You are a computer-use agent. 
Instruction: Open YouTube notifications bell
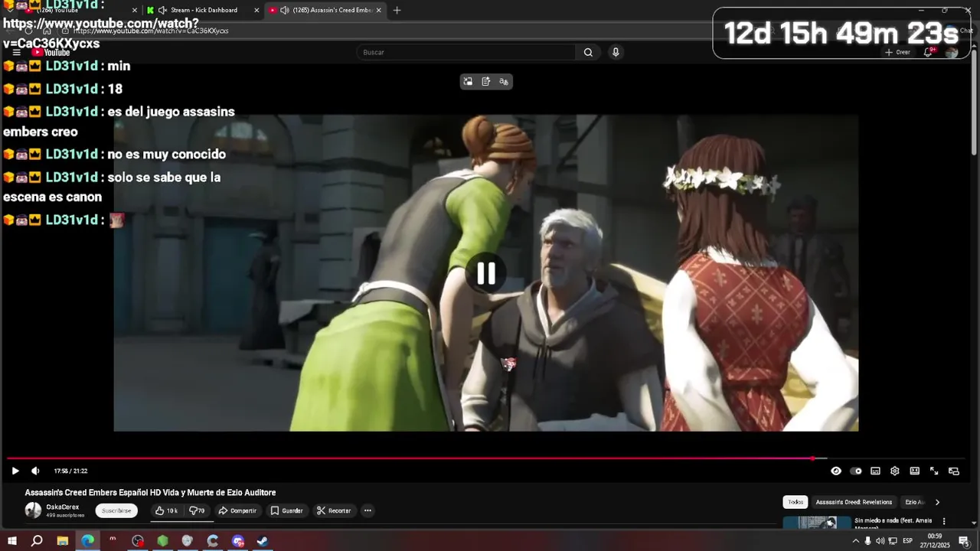(x=928, y=52)
